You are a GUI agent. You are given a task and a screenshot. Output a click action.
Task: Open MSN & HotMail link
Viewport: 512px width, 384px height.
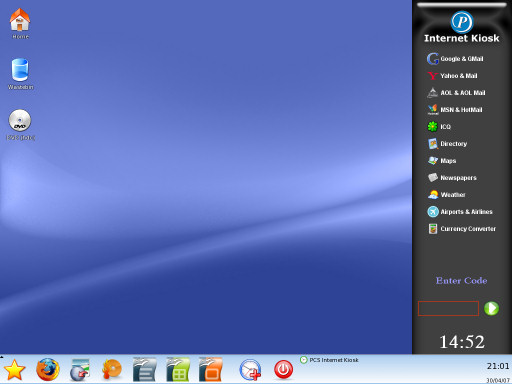461,110
